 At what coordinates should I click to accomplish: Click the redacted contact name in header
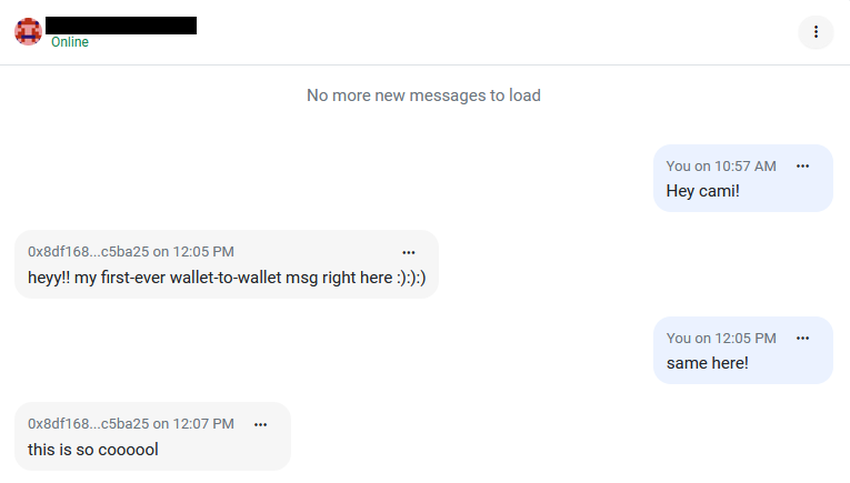coord(121,24)
